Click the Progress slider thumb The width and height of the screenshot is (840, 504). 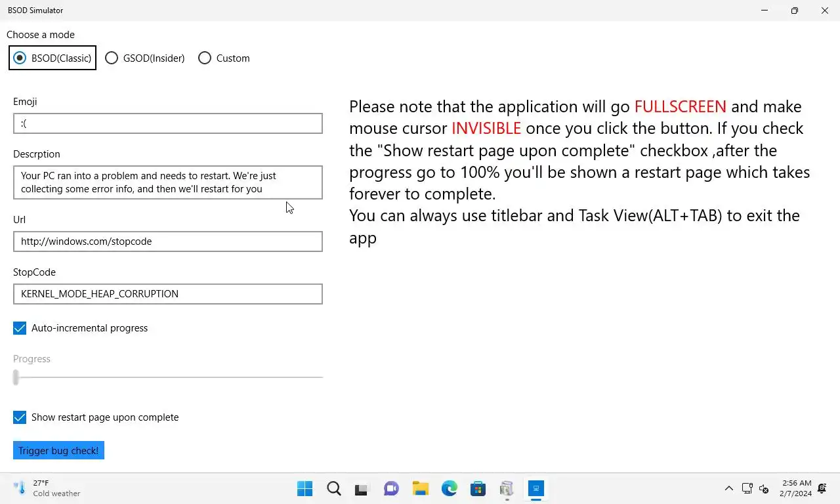point(16,377)
